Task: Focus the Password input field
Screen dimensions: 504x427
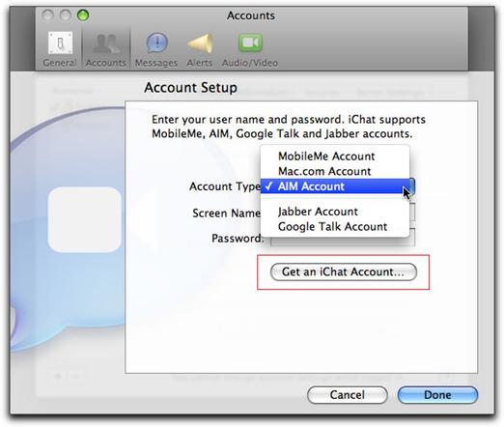Action: (343, 239)
